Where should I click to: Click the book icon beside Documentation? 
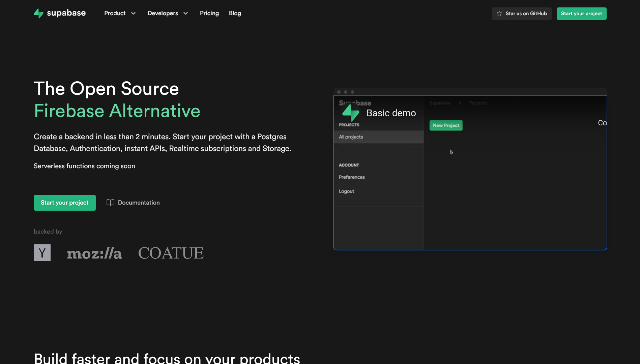pos(110,203)
